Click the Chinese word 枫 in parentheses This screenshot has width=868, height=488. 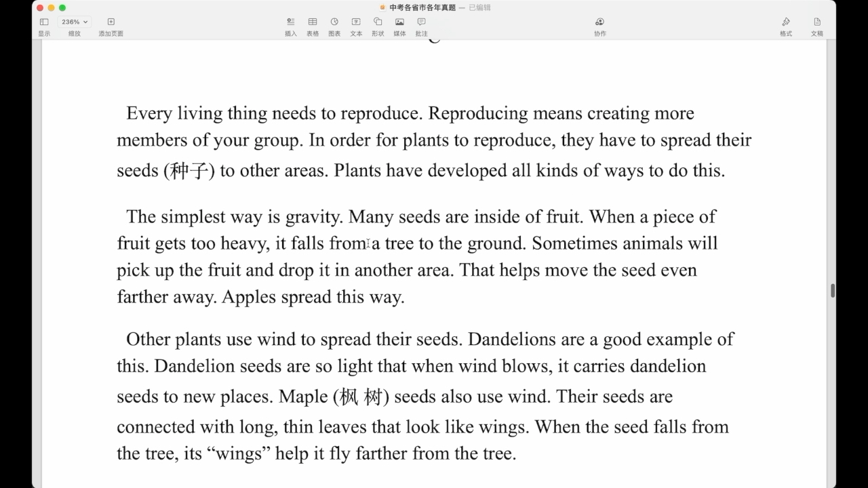349,396
